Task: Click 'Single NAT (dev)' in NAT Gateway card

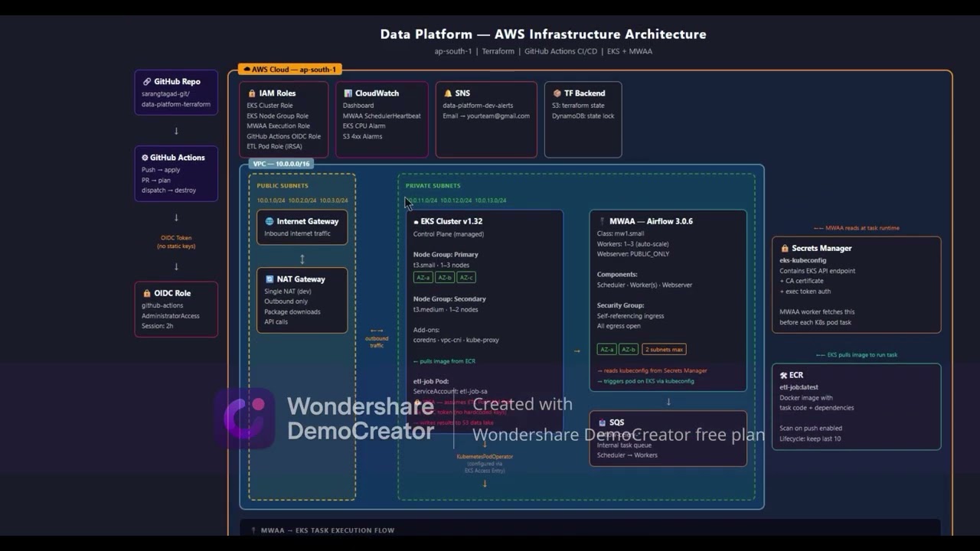Action: pyautogui.click(x=287, y=291)
